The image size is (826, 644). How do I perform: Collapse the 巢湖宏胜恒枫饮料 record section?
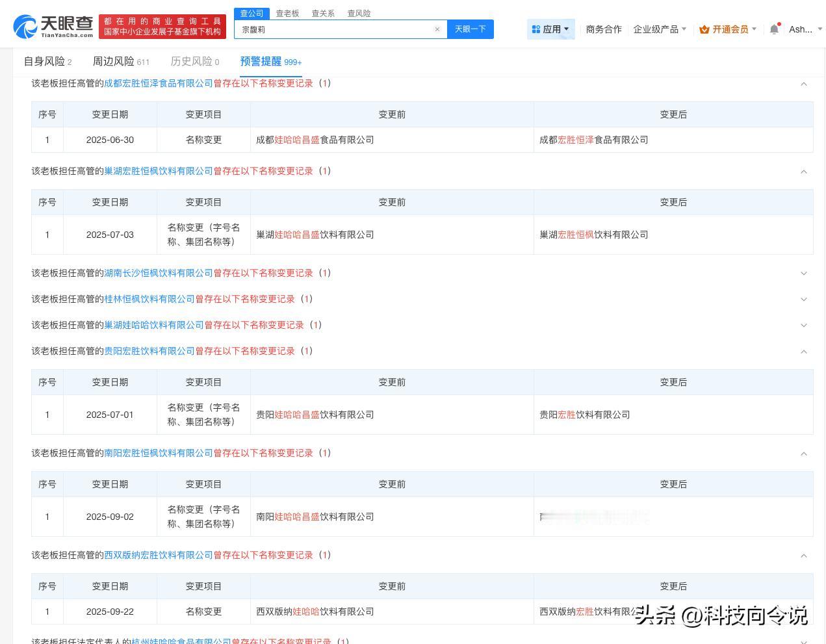pos(804,172)
